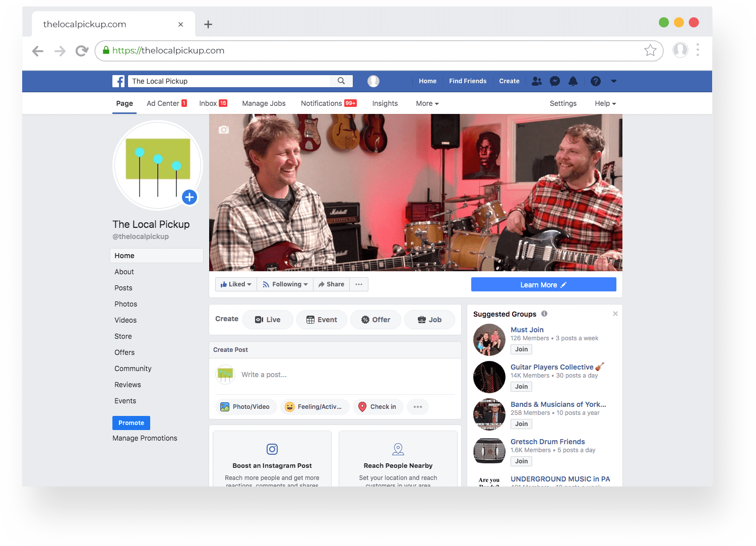This screenshot has height=546, width=756.
Task: Create an Offer
Action: (x=376, y=320)
